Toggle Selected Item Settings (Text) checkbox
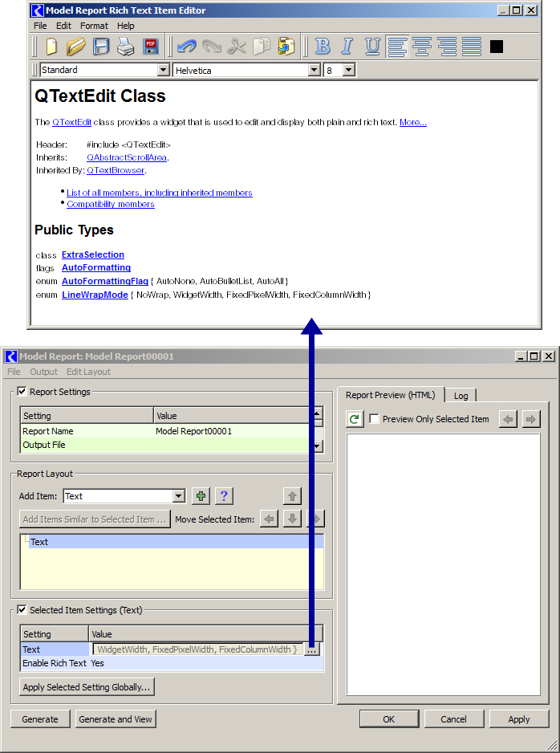Viewport: 560px width, 753px height. point(22,609)
